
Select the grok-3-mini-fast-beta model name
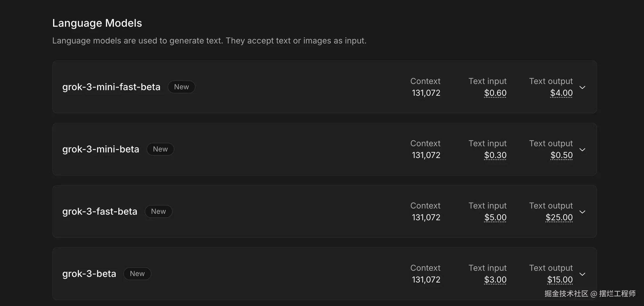click(111, 87)
